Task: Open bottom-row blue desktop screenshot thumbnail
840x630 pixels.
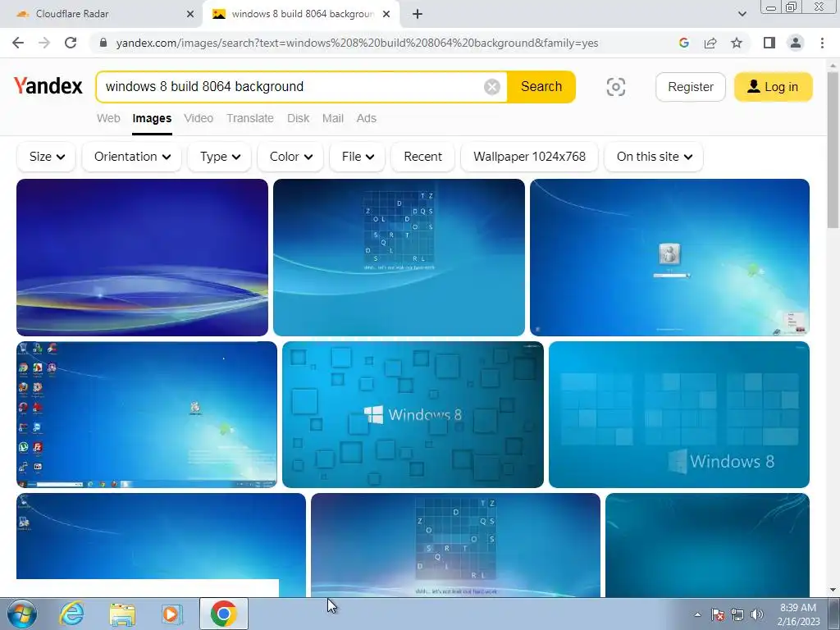Action: point(161,536)
